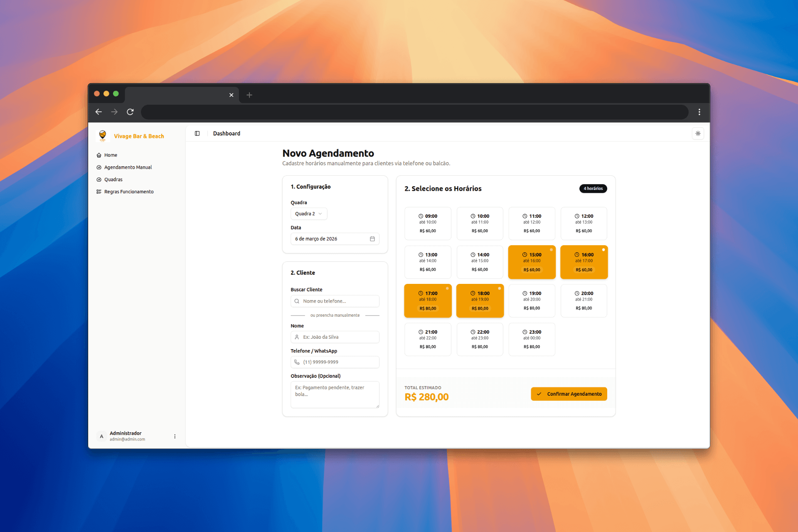The height and width of the screenshot is (532, 798).
Task: Go back with browser back arrow
Action: click(99, 112)
